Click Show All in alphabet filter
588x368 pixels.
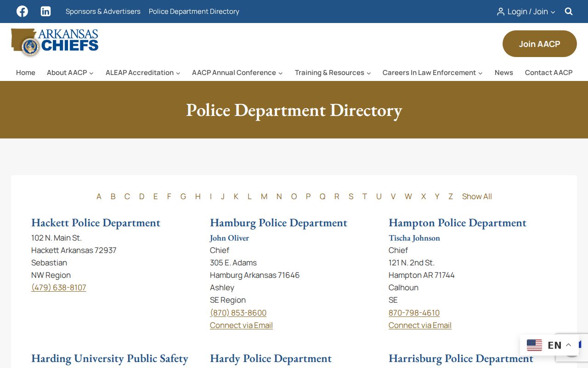pyautogui.click(x=477, y=196)
